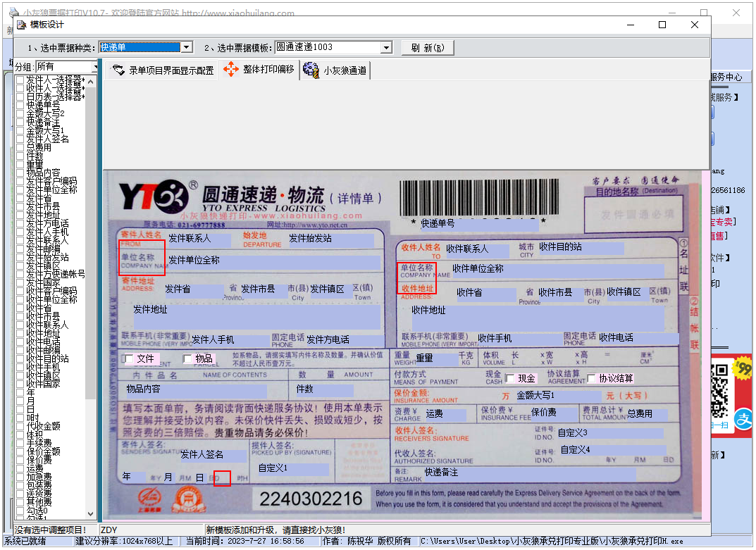
Task: Enable the 发件方快递帐号 checkbox
Action: pyautogui.click(x=20, y=274)
